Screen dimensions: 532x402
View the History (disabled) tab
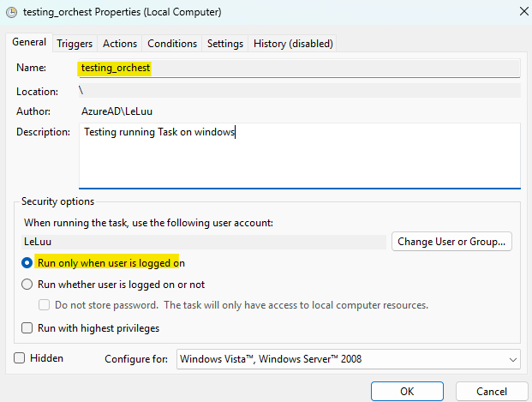click(x=293, y=44)
